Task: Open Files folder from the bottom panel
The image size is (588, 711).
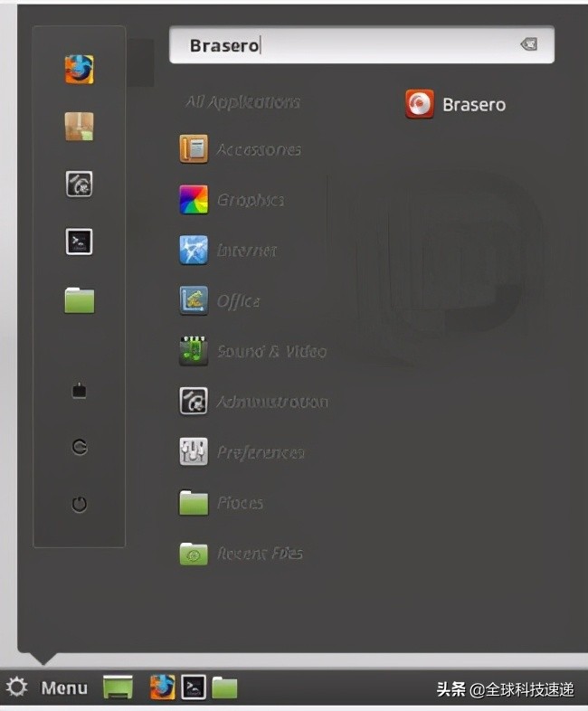Action: tap(224, 687)
